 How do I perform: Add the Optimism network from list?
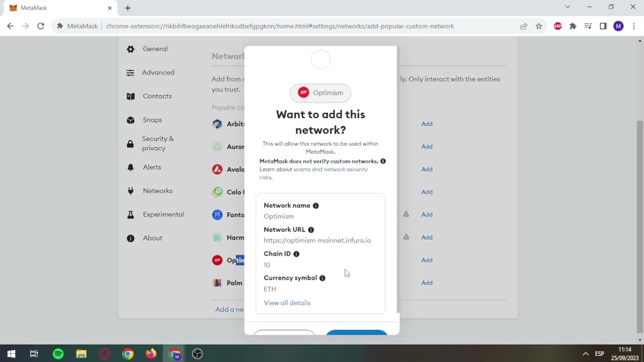(427, 260)
